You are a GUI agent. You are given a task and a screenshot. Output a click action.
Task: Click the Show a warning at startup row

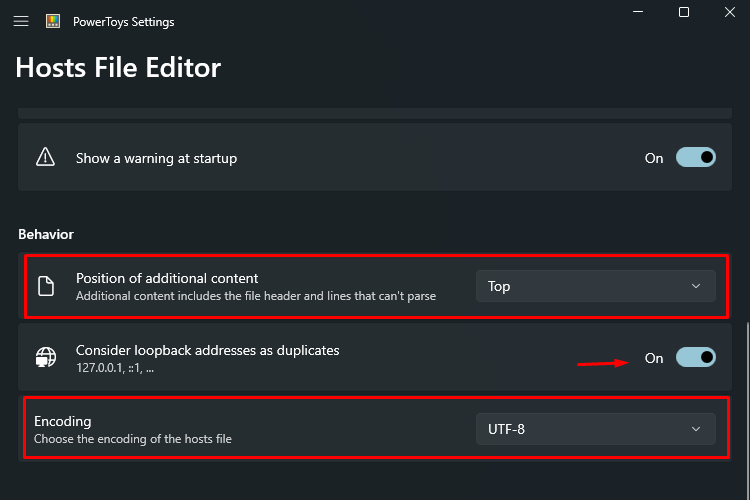click(x=375, y=157)
